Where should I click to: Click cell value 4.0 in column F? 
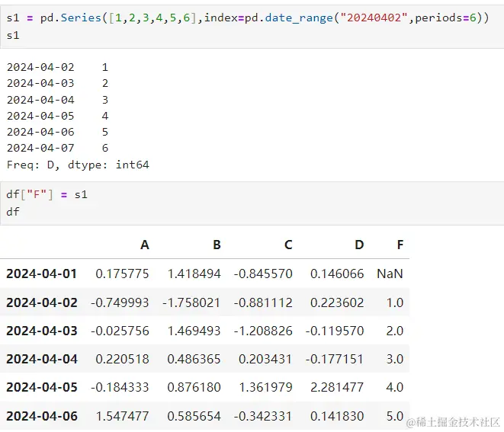[x=395, y=387]
